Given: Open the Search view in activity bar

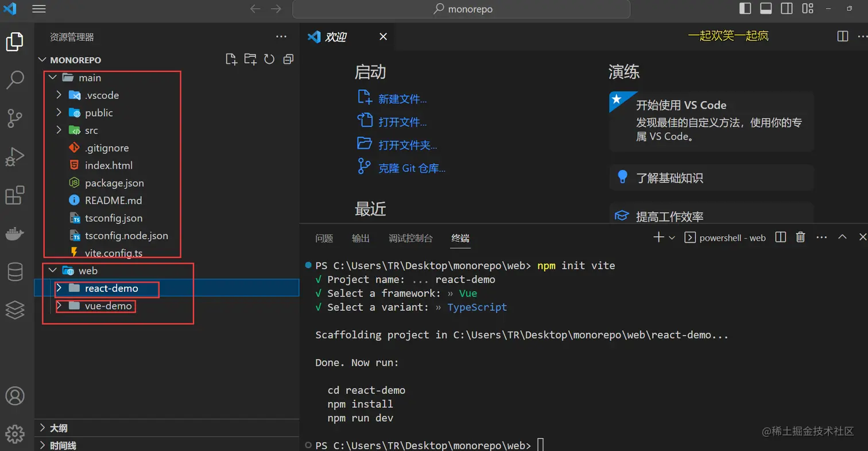Looking at the screenshot, I should click(15, 80).
